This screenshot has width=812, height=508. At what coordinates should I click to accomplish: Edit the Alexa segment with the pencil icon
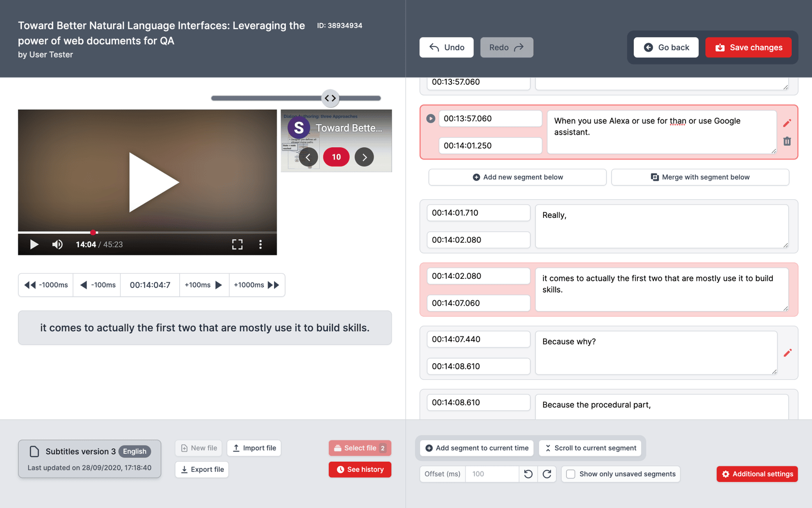[x=788, y=122]
